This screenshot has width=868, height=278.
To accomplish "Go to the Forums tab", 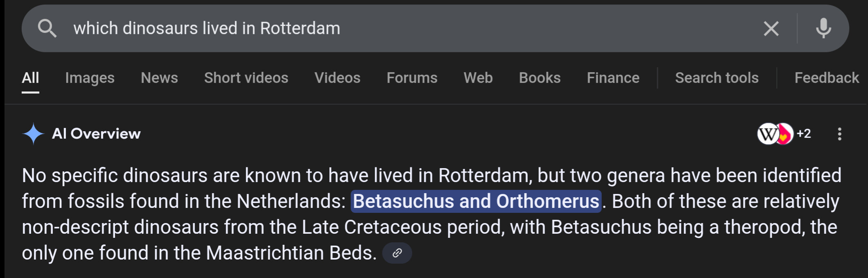I will (x=412, y=78).
